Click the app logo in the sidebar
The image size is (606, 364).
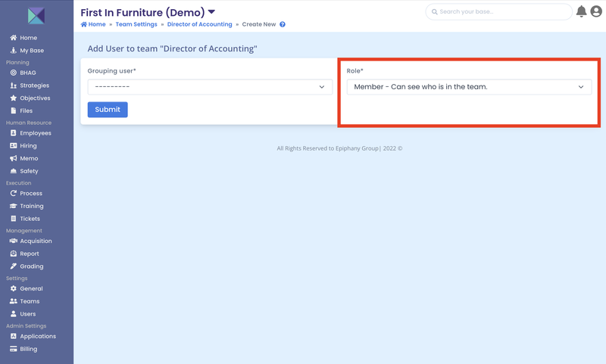(x=36, y=16)
